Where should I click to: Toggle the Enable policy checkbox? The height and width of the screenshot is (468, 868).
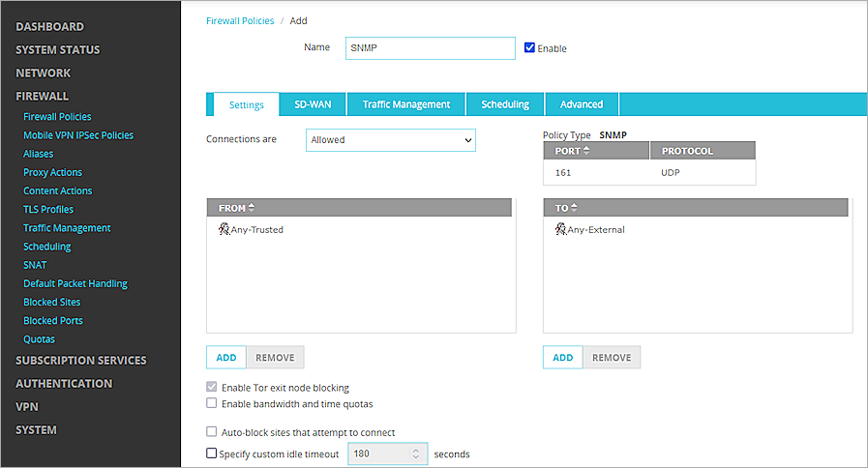529,47
